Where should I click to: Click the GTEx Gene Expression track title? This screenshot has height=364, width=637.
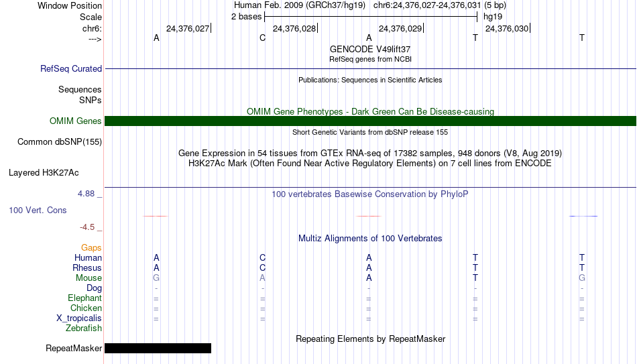tap(370, 153)
